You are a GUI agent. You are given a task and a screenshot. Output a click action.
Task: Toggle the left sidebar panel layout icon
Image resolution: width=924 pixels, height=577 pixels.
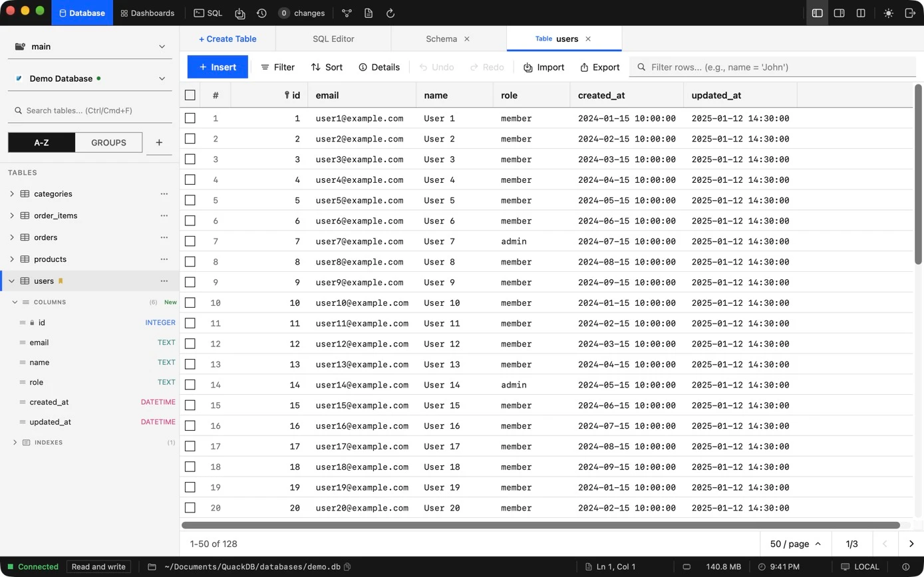pos(818,13)
